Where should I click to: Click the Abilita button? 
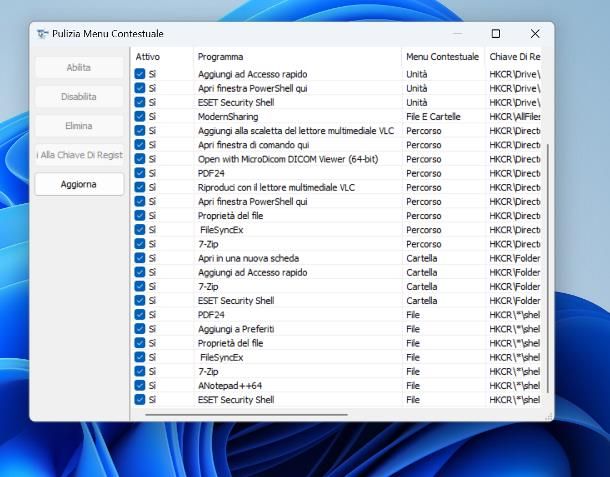coord(79,68)
